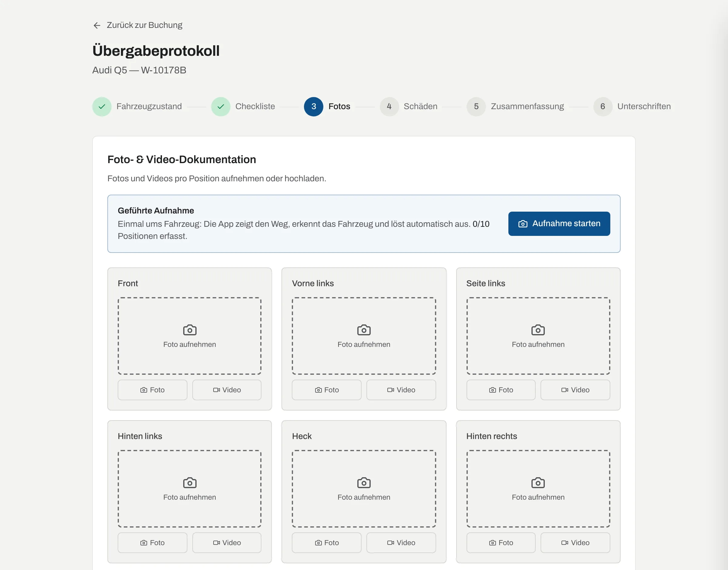Click 'Foto aufnehmen' text in Front card
Viewport: 728px width, 570px height.
point(190,344)
